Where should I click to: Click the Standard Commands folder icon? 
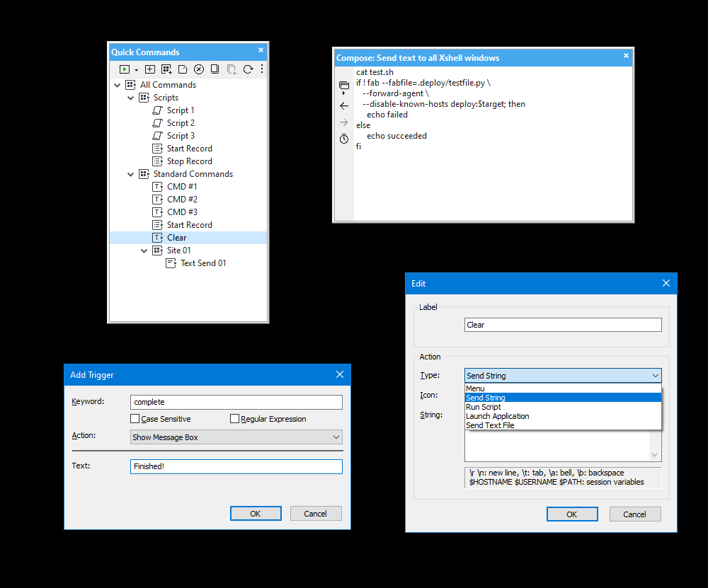coord(144,174)
